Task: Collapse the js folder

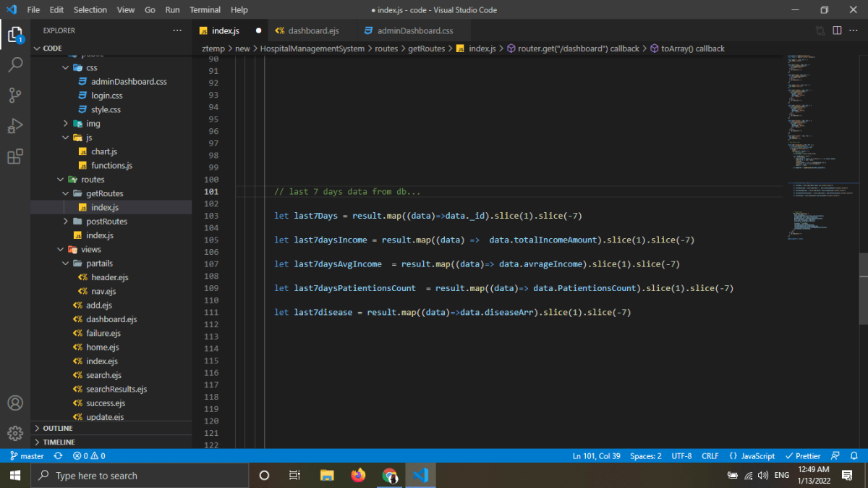Action: click(x=111, y=138)
